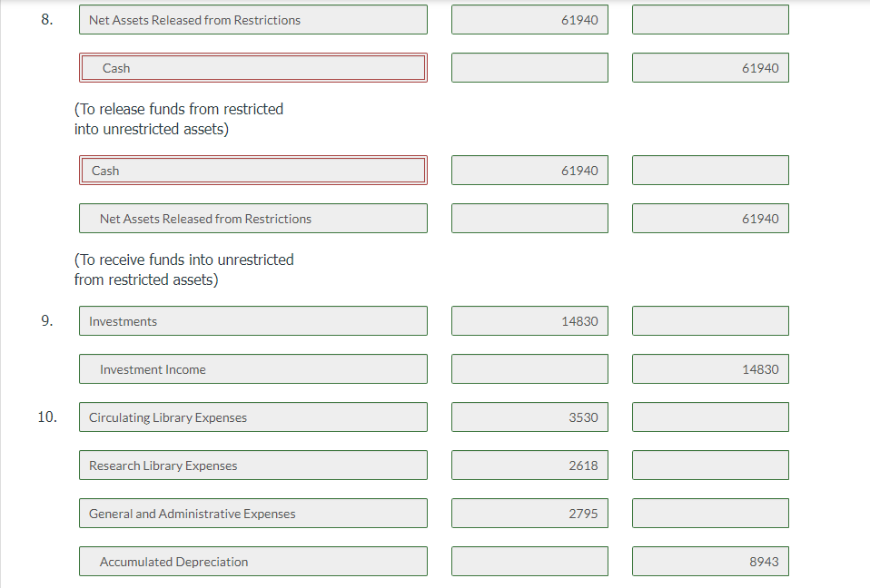Click the entry number '9.' label
This screenshot has width=870, height=588.
47,321
